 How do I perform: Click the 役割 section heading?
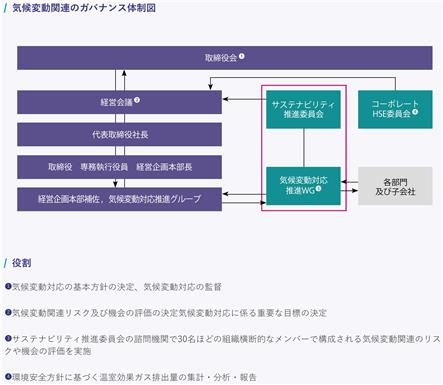coord(22,263)
